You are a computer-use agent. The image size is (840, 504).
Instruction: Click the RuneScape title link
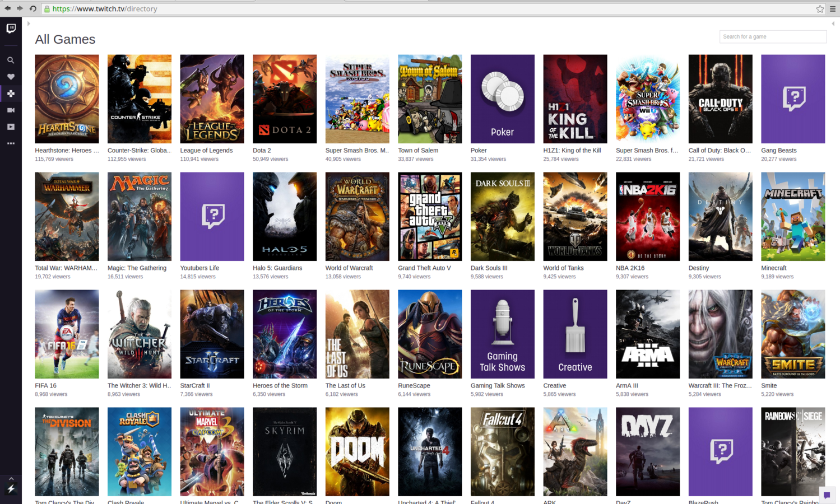414,386
